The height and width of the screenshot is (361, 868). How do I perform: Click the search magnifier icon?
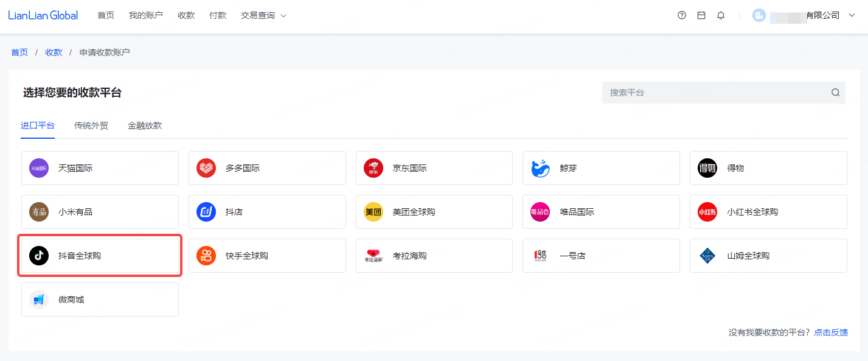point(836,93)
